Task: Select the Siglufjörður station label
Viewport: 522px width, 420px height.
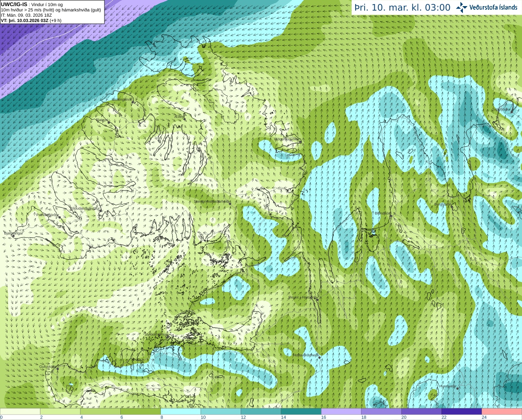Action: point(502,109)
